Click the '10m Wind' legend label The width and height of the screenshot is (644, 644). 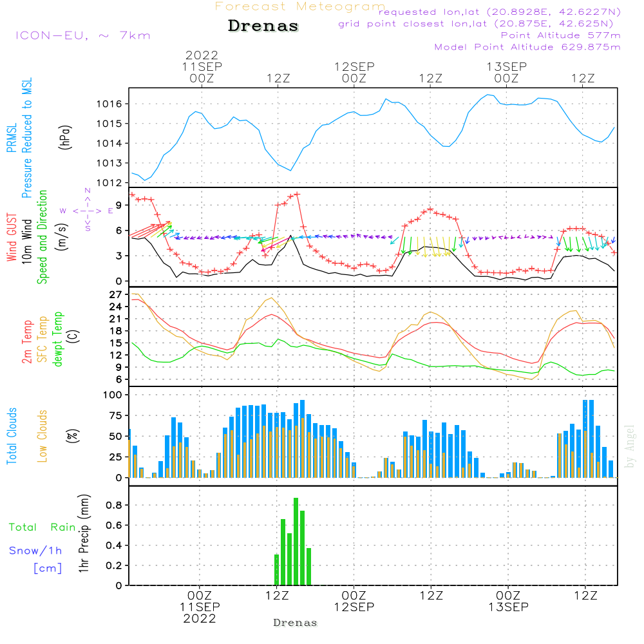pyautogui.click(x=26, y=241)
